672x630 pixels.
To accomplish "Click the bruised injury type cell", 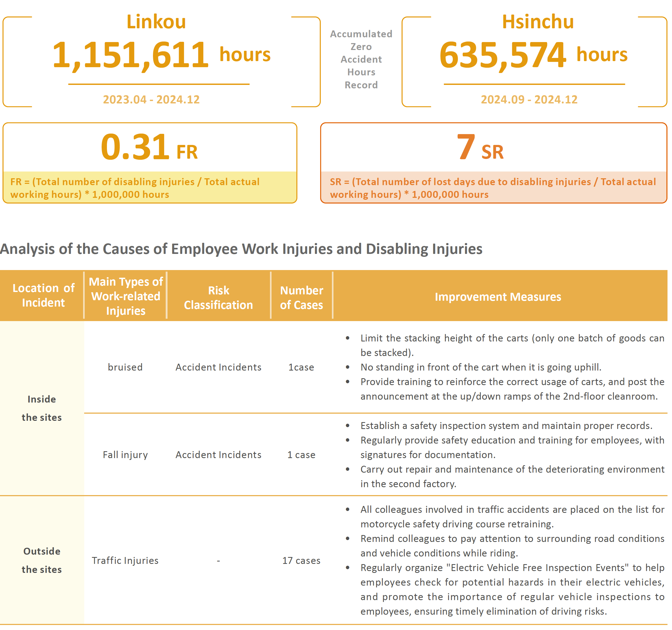I will coord(125,367).
